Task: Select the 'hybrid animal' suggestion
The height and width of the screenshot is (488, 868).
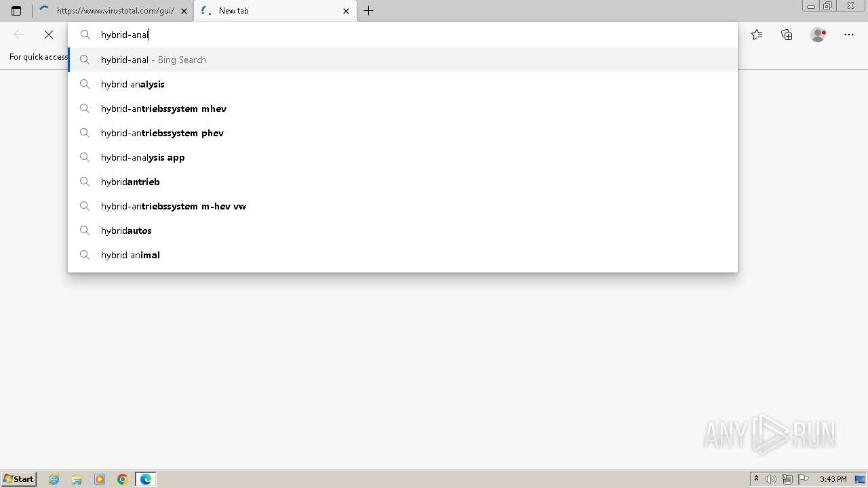Action: pos(403,255)
